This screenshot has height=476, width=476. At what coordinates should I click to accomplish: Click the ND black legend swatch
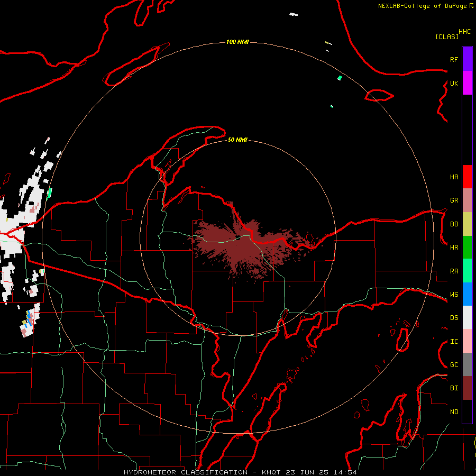[467, 411]
